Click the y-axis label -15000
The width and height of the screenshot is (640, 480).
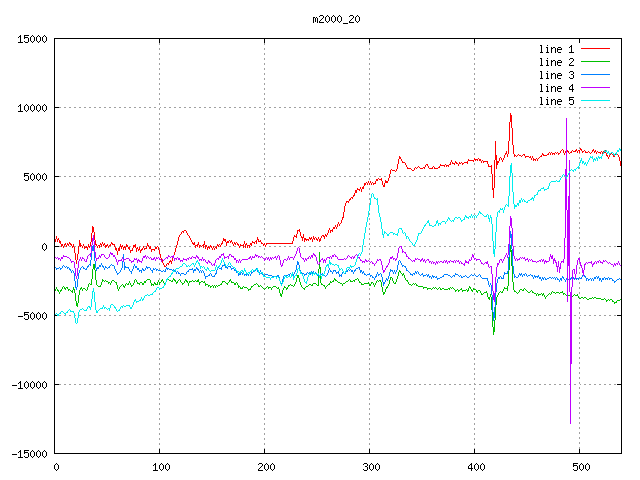(29, 454)
